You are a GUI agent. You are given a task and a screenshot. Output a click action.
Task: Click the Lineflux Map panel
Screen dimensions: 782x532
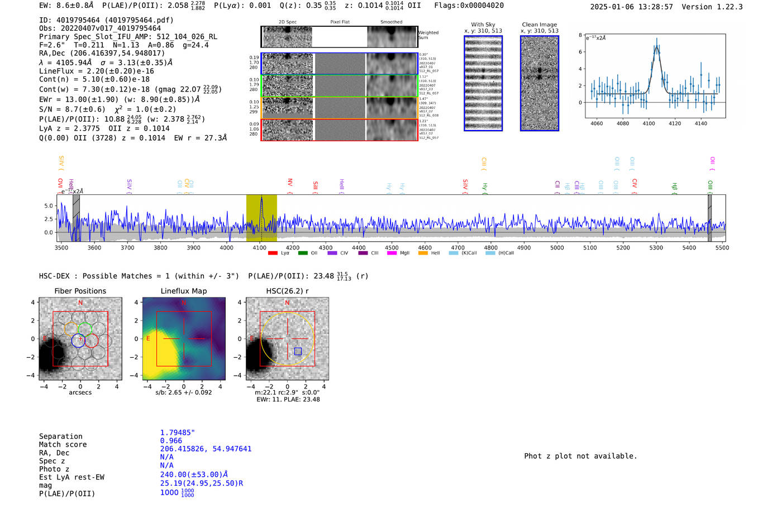tap(184, 339)
